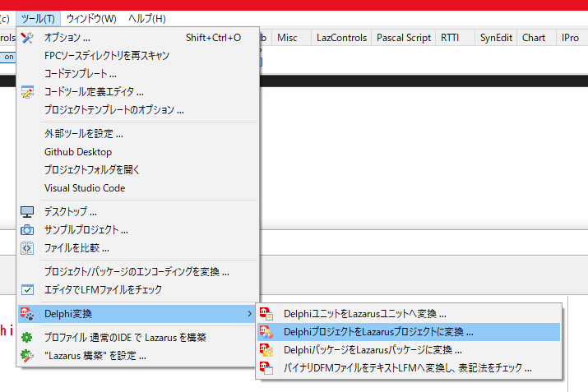Open the ウィンドウ(W) menu

91,18
